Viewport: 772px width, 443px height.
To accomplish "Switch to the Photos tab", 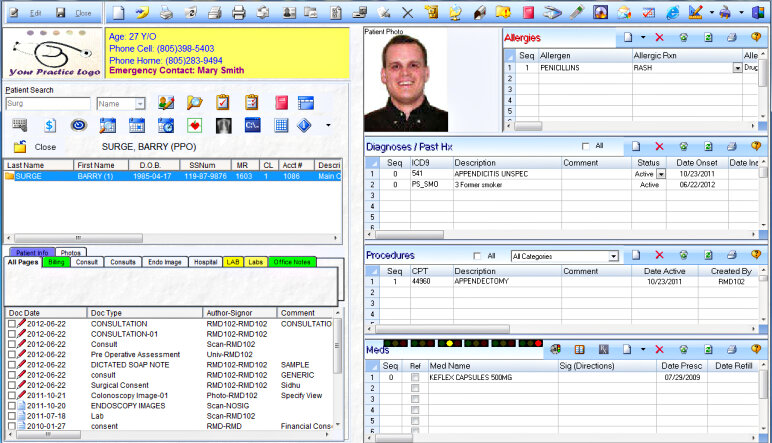I will (69, 252).
